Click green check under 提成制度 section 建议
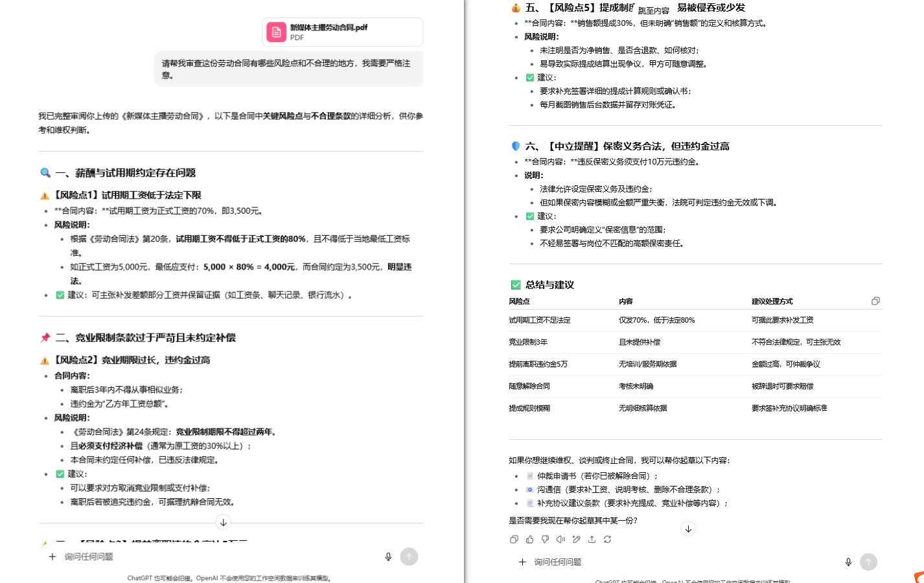924x583 pixels. pos(530,77)
